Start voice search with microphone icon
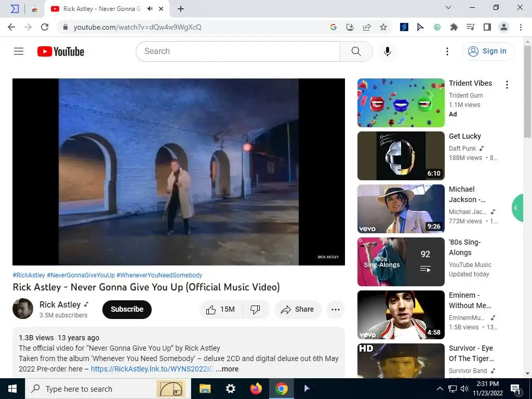 388,51
